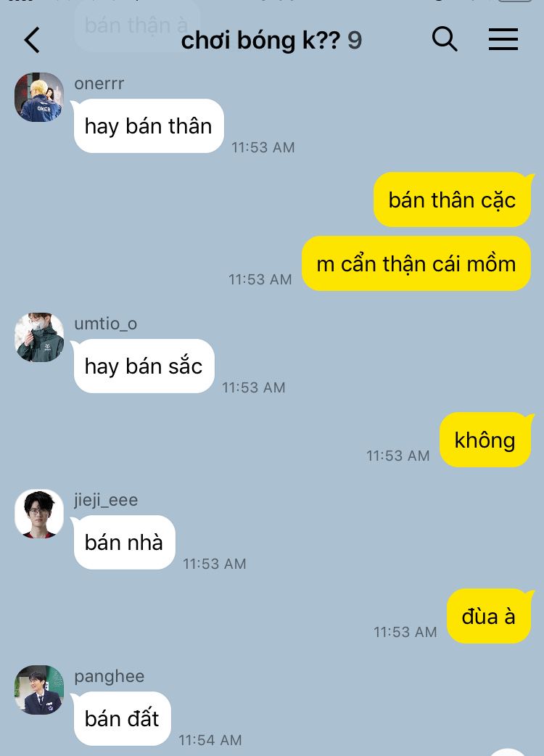
Task: Select the 'bán thân cặc' message bubble
Action: (452, 200)
